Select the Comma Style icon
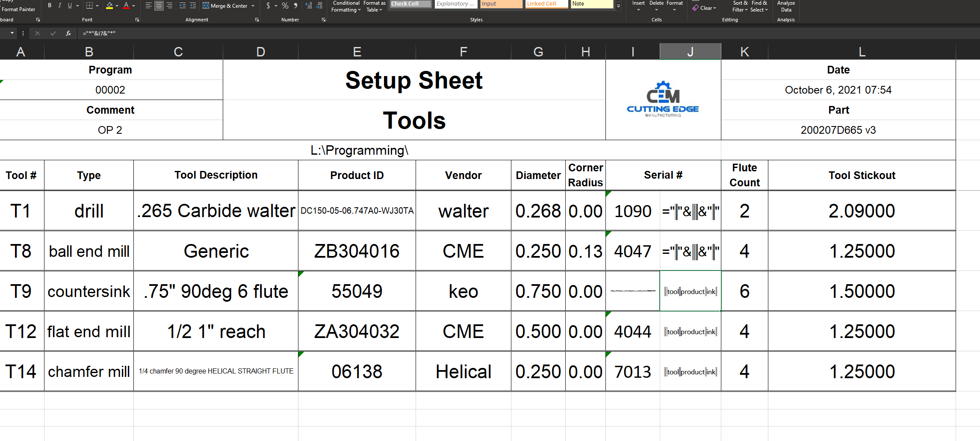980x441 pixels. click(296, 5)
